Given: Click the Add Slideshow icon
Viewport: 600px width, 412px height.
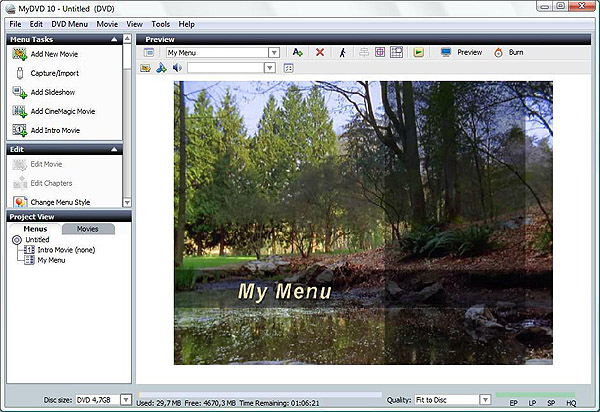Looking at the screenshot, I should pyautogui.click(x=19, y=91).
